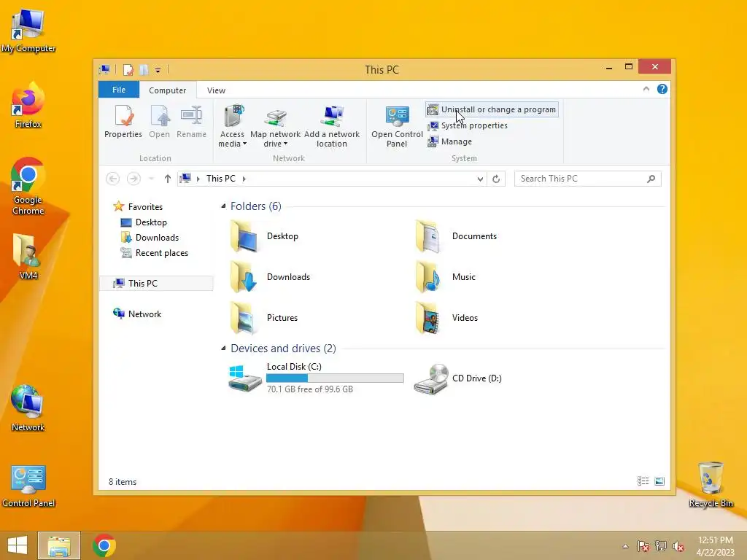Select Favorites in the navigation pane
Viewport: 747px width, 560px height.
pyautogui.click(x=138, y=206)
